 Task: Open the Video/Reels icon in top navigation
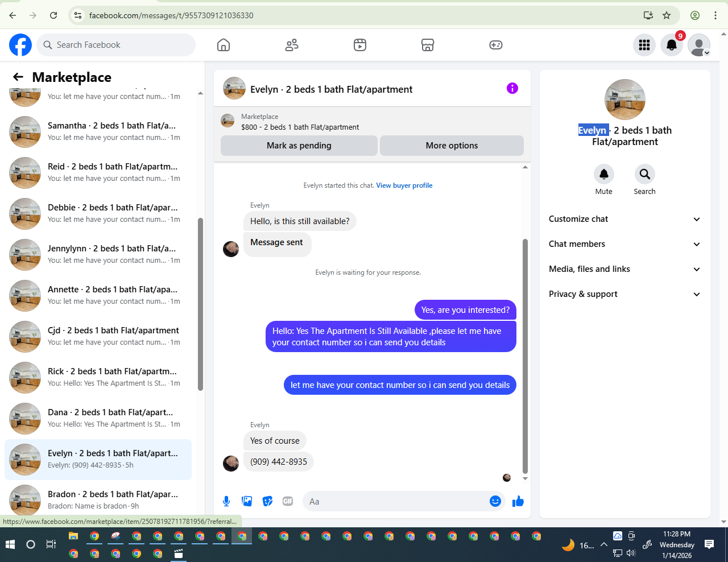tap(360, 45)
